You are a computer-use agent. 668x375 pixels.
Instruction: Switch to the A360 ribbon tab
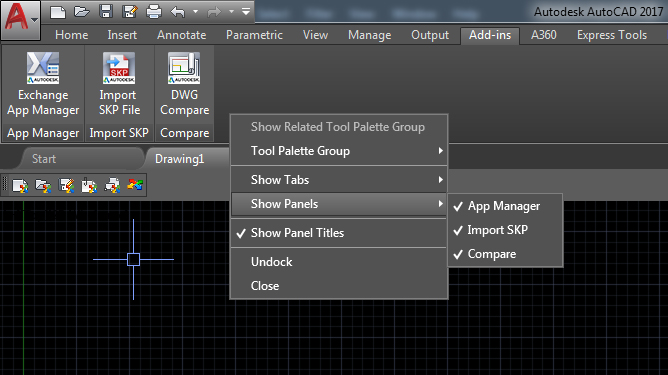(544, 35)
